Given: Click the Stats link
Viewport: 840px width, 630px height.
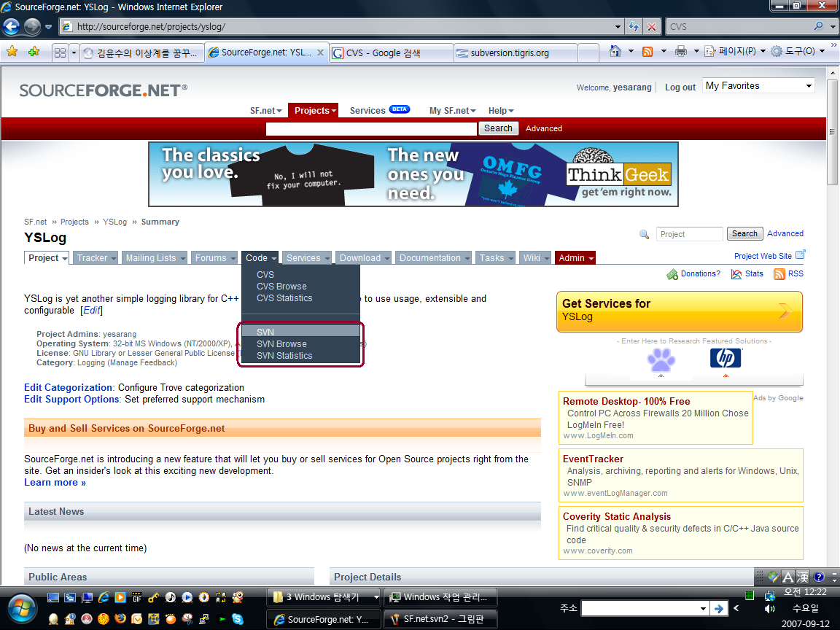Looking at the screenshot, I should point(754,273).
